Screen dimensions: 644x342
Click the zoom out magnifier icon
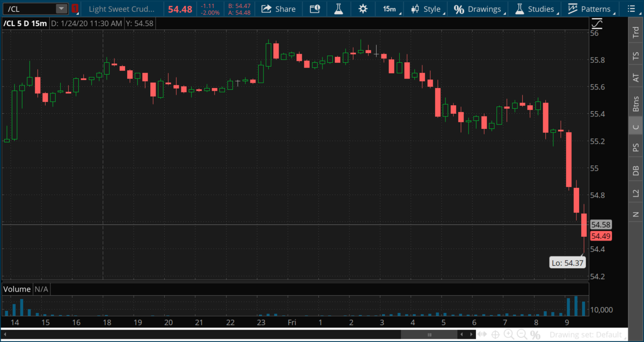coord(522,335)
